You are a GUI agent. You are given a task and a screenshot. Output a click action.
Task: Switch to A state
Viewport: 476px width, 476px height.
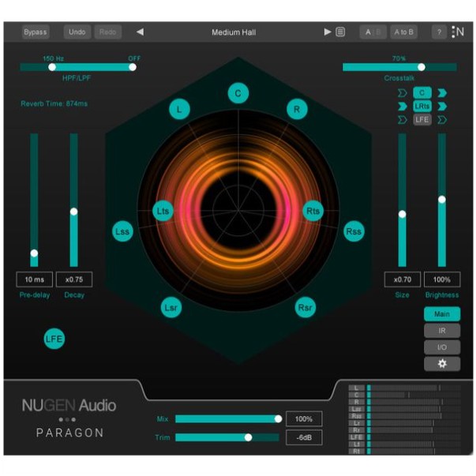368,32
